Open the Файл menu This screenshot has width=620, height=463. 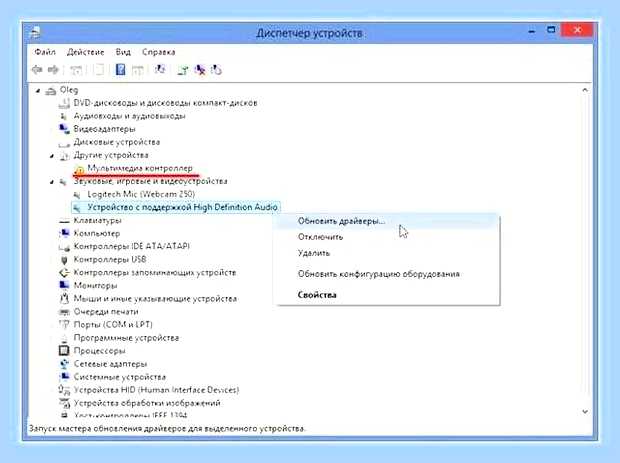[45, 52]
